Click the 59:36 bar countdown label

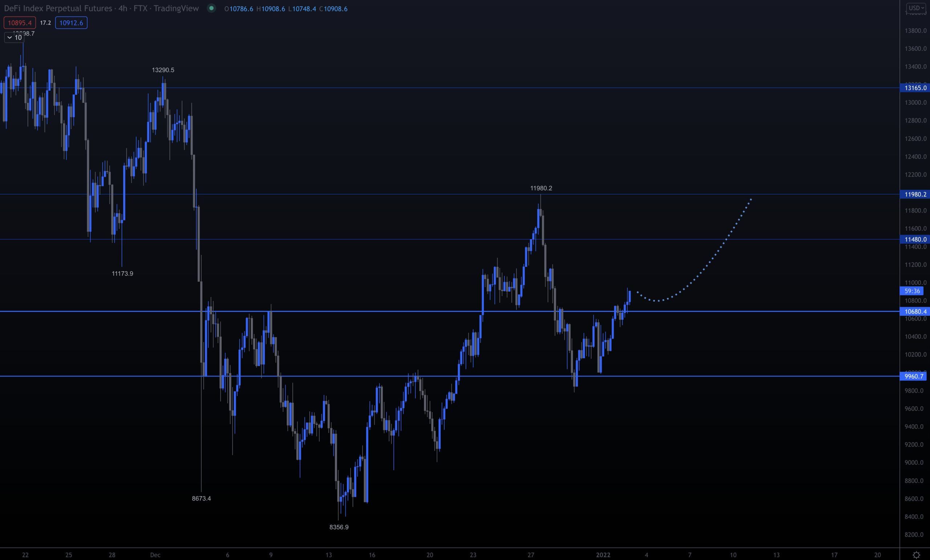coord(911,291)
